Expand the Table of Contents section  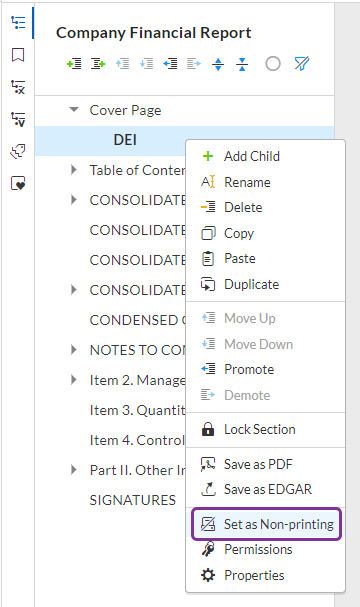pos(74,170)
